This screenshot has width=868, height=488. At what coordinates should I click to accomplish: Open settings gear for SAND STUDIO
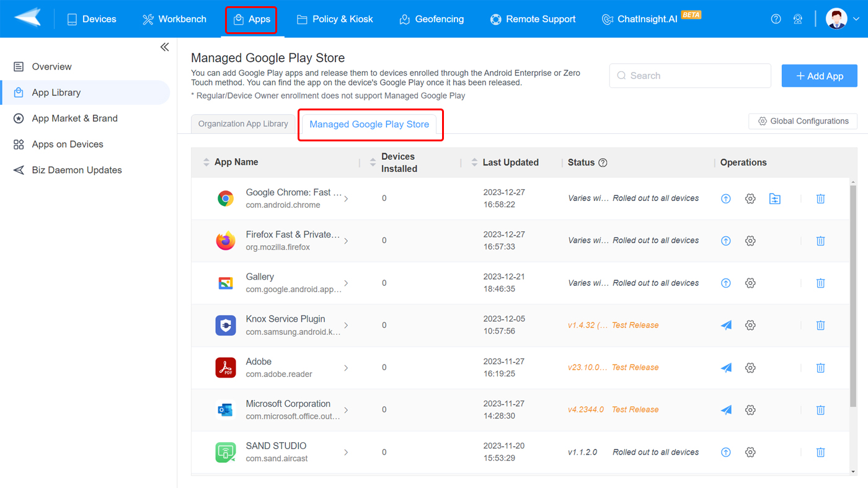tap(750, 452)
